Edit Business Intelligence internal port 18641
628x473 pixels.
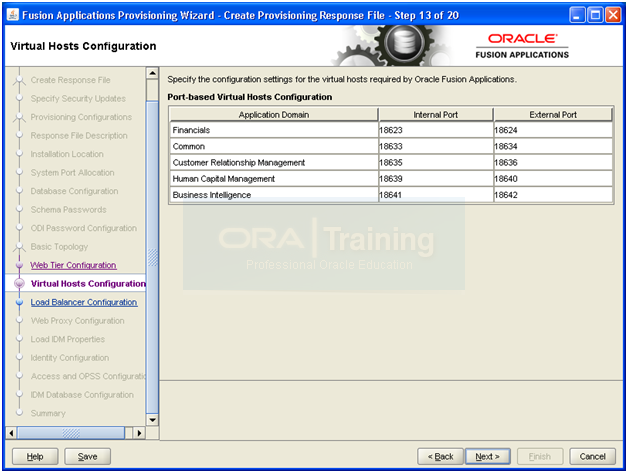(435, 195)
